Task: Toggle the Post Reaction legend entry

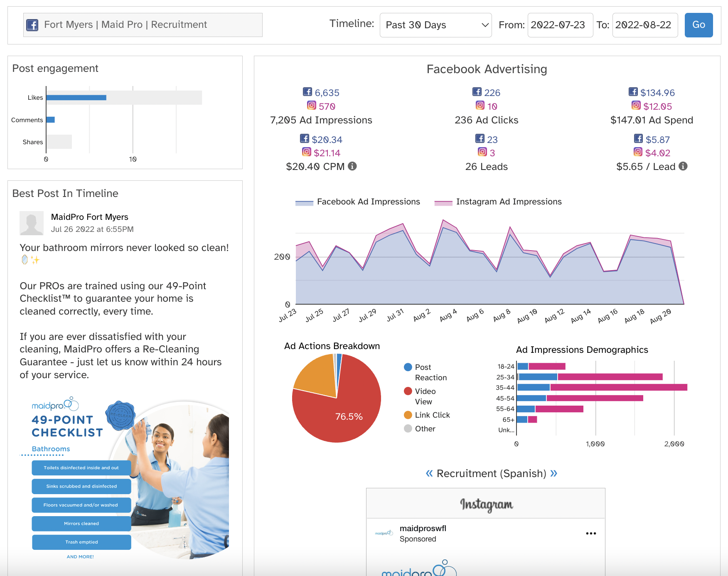Action: (425, 372)
